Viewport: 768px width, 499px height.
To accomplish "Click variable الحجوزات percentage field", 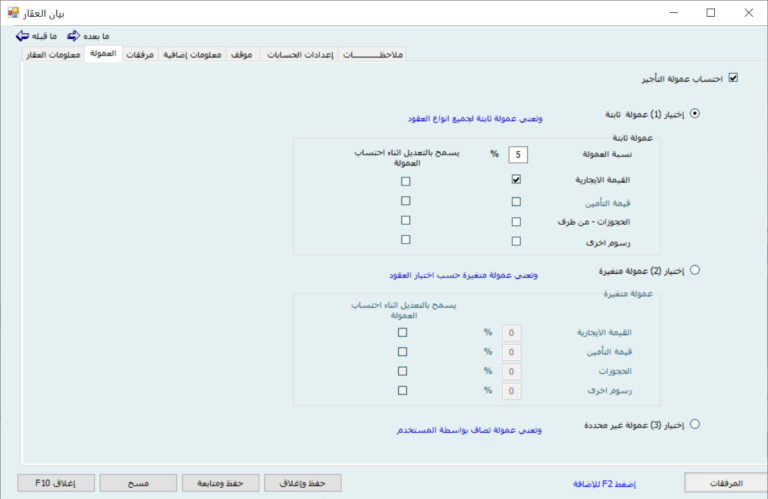I will 511,372.
